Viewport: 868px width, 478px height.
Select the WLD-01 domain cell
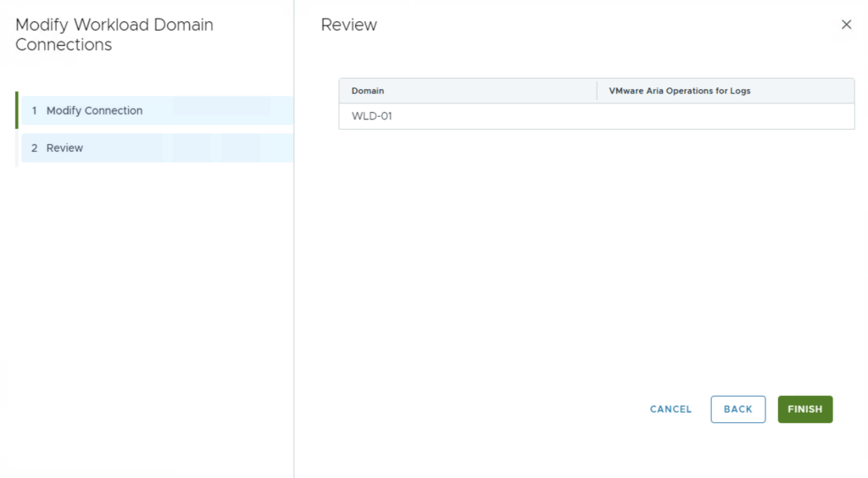coord(372,116)
